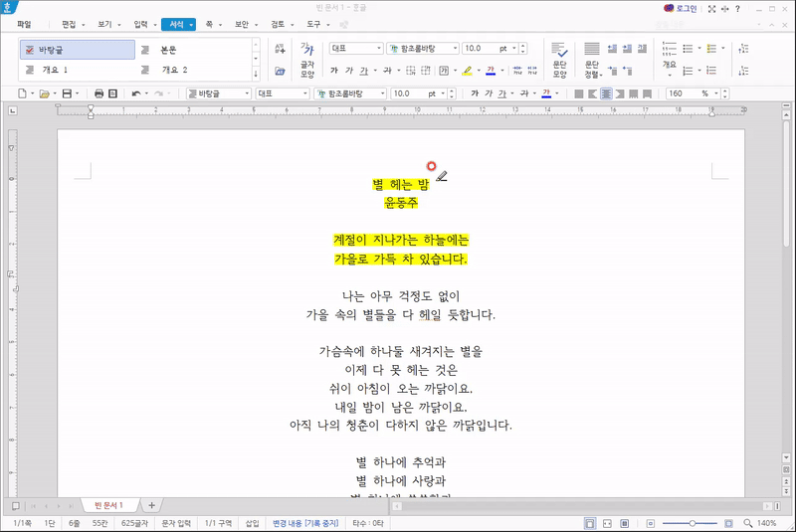Open the ribbon font name 함초롬바탕 dropdown
Screen dimensions: 796x532
(455, 48)
